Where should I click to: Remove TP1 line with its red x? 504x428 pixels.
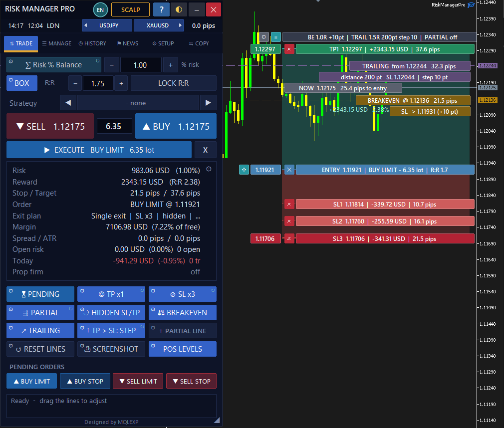pyautogui.click(x=289, y=49)
